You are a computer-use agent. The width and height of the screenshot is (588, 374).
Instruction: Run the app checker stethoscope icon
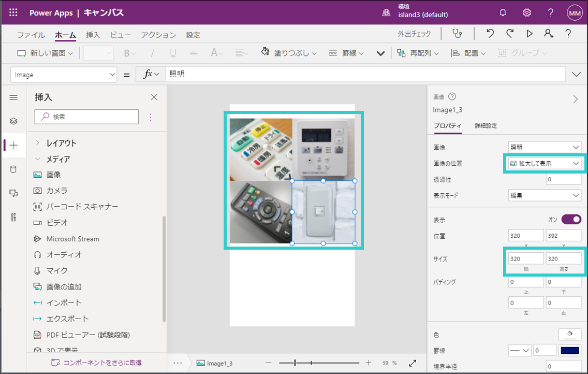(x=457, y=34)
